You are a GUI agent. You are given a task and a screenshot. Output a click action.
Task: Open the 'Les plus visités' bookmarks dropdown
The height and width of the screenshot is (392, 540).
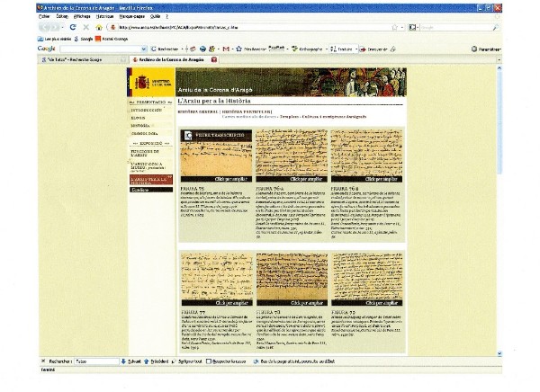(54, 39)
